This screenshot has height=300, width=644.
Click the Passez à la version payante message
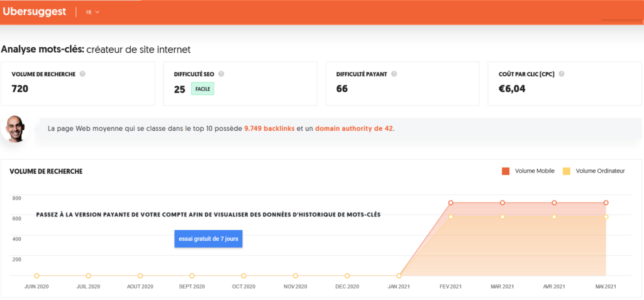click(208, 214)
